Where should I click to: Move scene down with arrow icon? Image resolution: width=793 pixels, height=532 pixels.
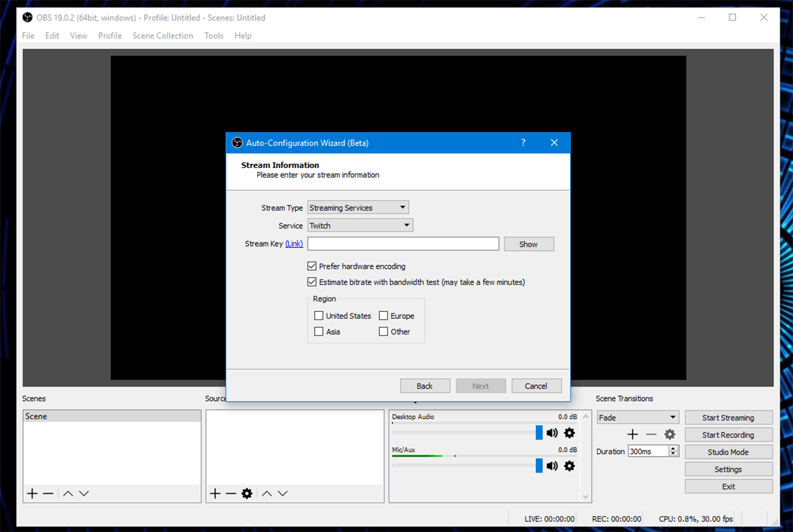tap(84, 493)
